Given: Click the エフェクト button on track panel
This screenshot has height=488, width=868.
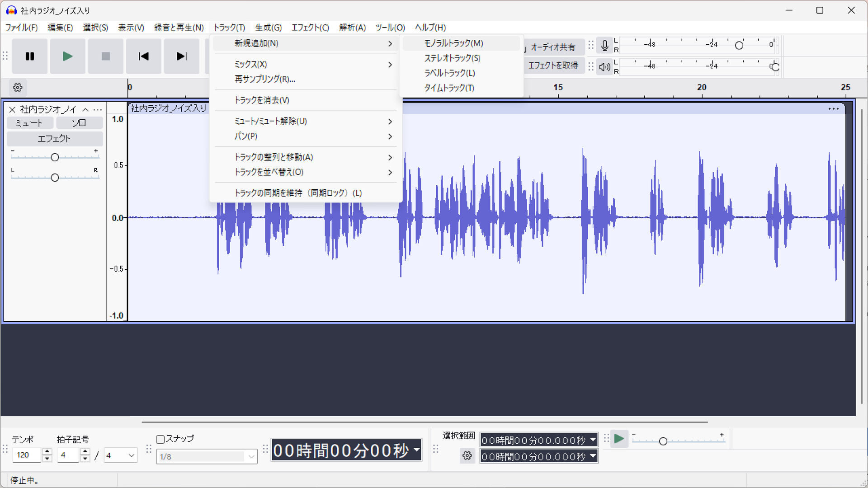Looking at the screenshot, I should pos(54,139).
